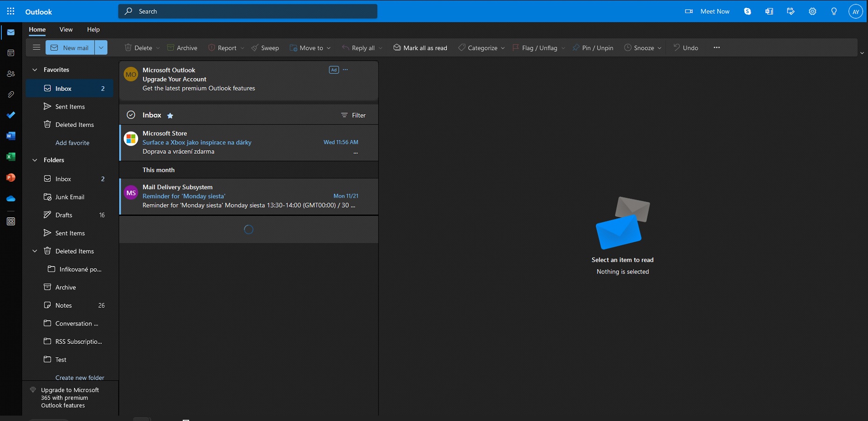Select Drafts folder

pyautogui.click(x=70, y=215)
